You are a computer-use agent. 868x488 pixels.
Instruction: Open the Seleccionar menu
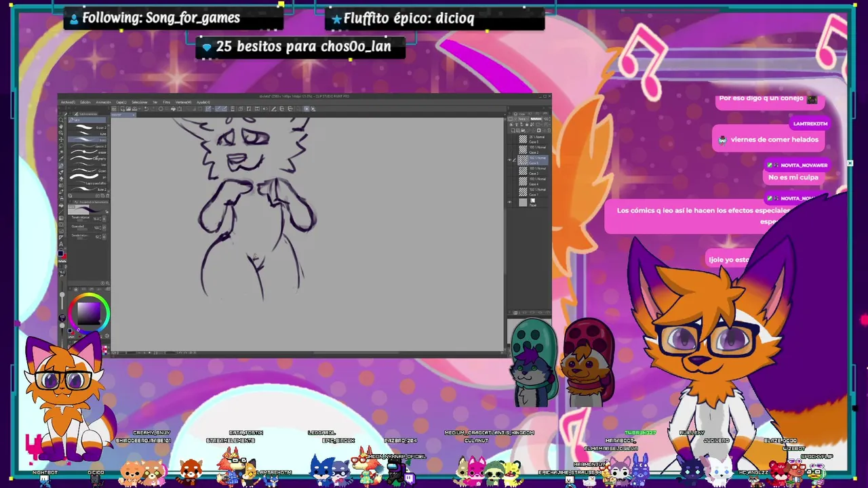(x=140, y=102)
